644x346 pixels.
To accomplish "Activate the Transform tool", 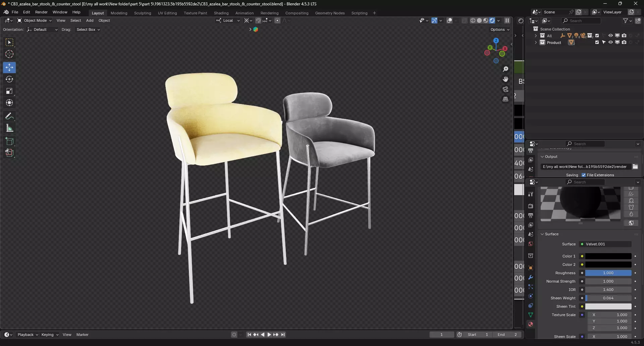I will [x=9, y=103].
